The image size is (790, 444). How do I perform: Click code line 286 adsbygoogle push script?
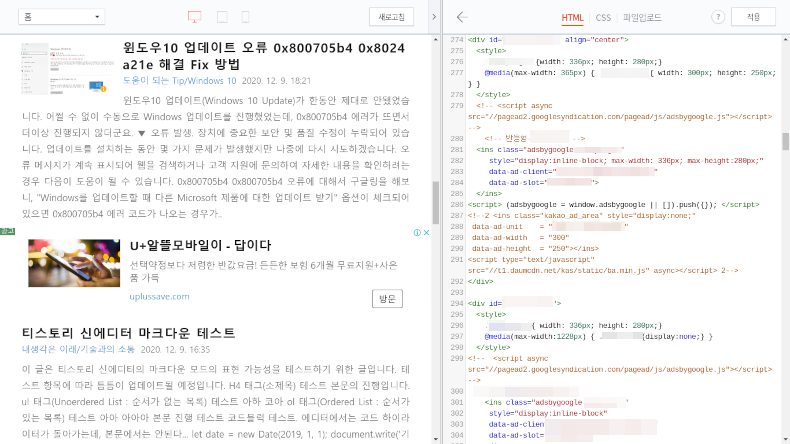pyautogui.click(x=613, y=205)
